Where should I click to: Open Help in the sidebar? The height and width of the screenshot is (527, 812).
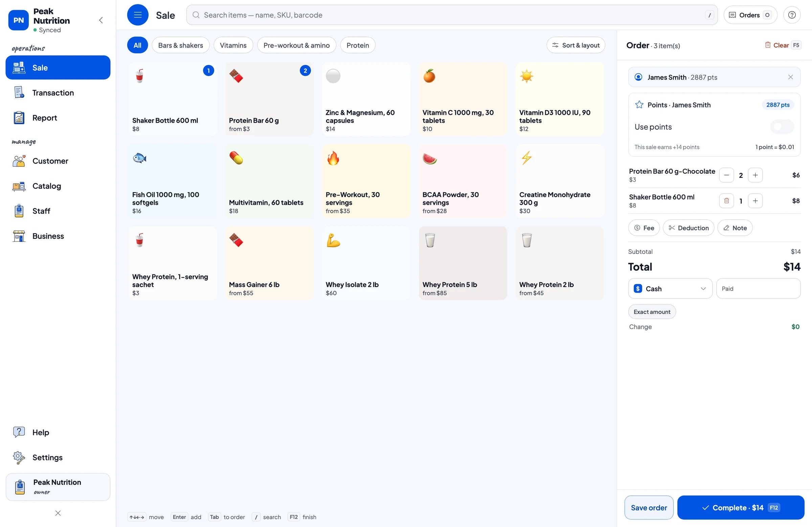[58, 432]
